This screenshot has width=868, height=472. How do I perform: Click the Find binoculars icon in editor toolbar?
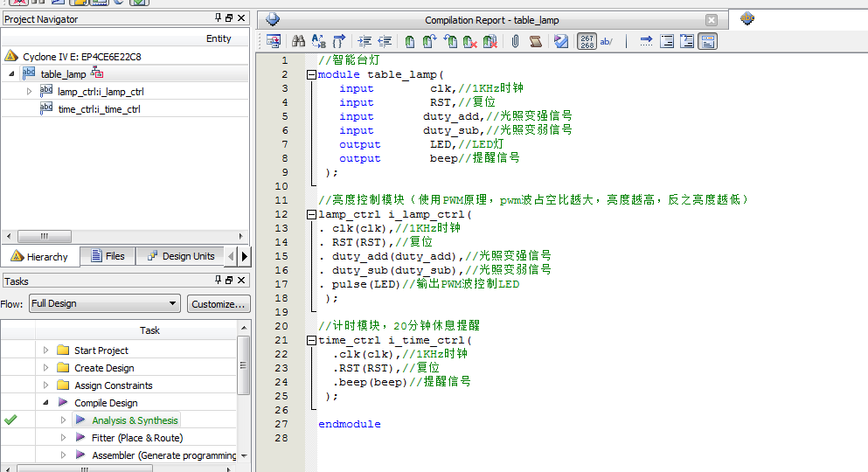pyautogui.click(x=298, y=41)
